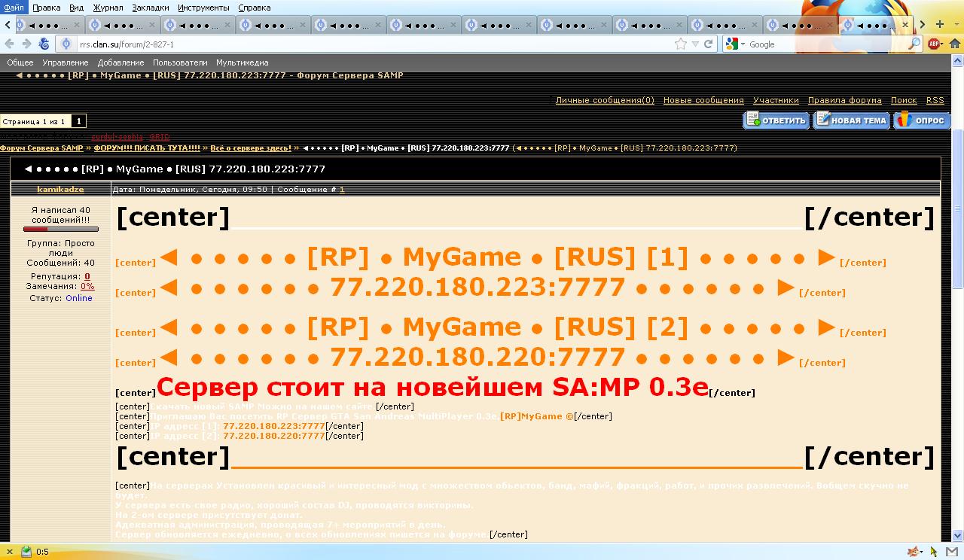Viewport: 964px width, 560px height.
Task: Select page number 1 in pager
Action: 78,121
